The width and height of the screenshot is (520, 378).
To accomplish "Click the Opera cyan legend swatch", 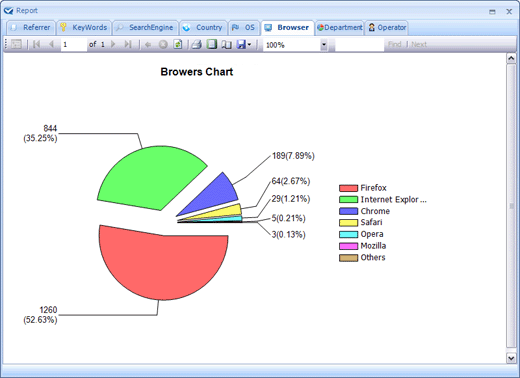I will click(348, 234).
